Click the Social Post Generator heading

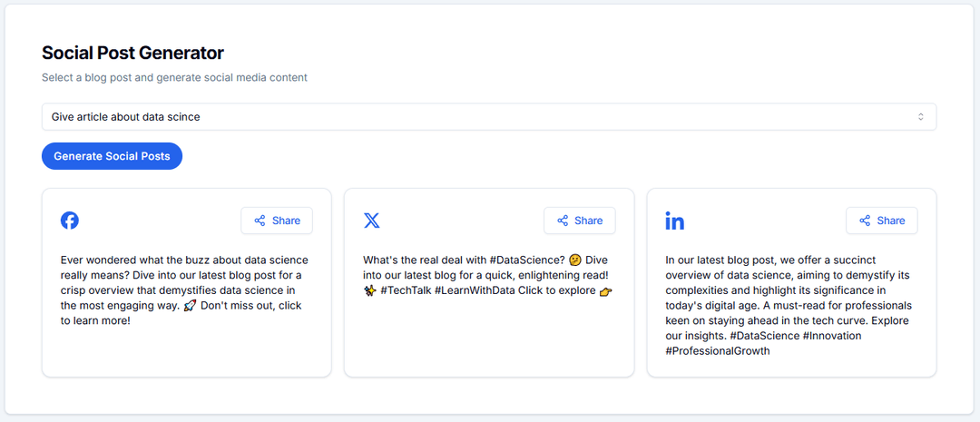pyautogui.click(x=132, y=53)
